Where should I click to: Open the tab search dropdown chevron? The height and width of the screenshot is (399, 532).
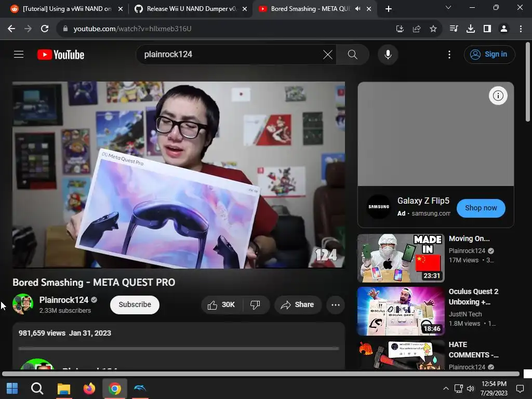(x=448, y=7)
